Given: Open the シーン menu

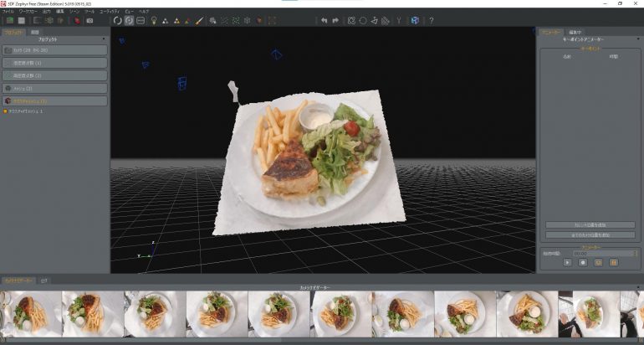Looking at the screenshot, I should coord(74,12).
